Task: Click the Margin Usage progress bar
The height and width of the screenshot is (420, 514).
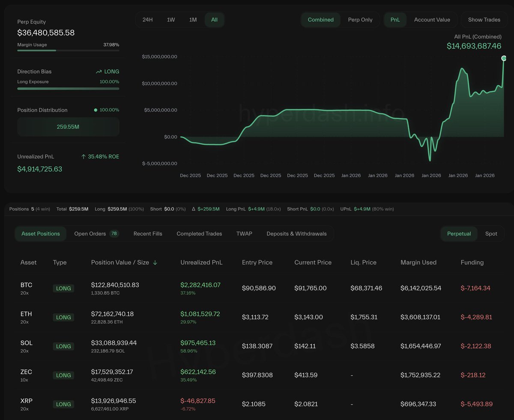Action: point(68,51)
